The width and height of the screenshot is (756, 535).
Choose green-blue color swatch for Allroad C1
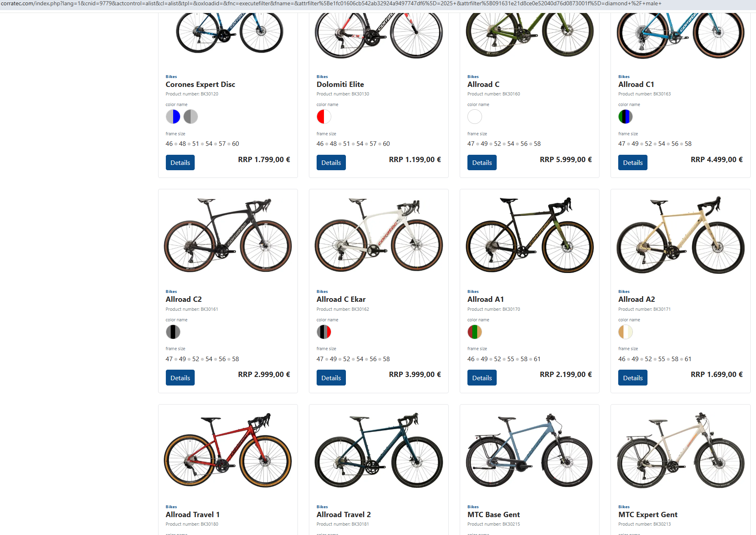click(x=625, y=117)
